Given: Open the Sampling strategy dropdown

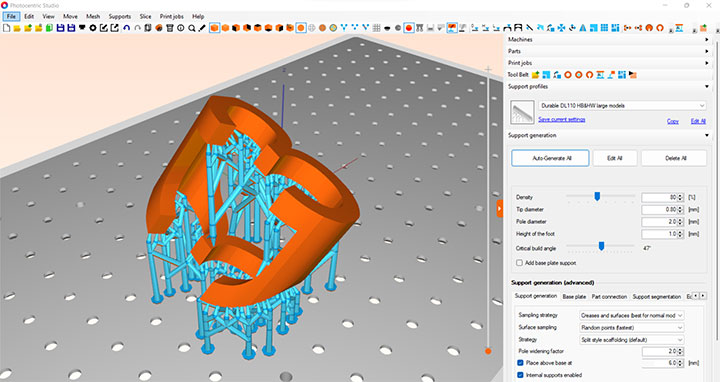Looking at the screenshot, I should [632, 315].
